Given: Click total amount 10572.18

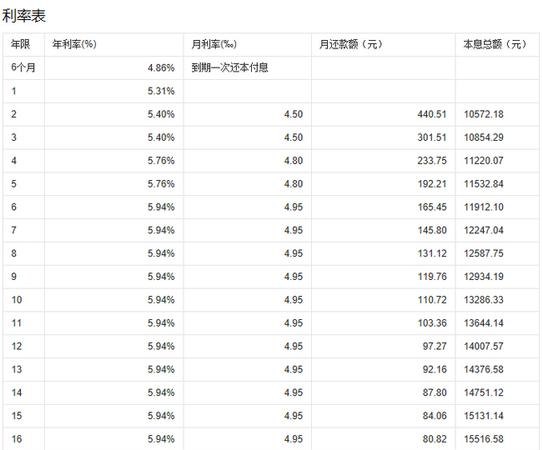Looking at the screenshot, I should point(484,114).
